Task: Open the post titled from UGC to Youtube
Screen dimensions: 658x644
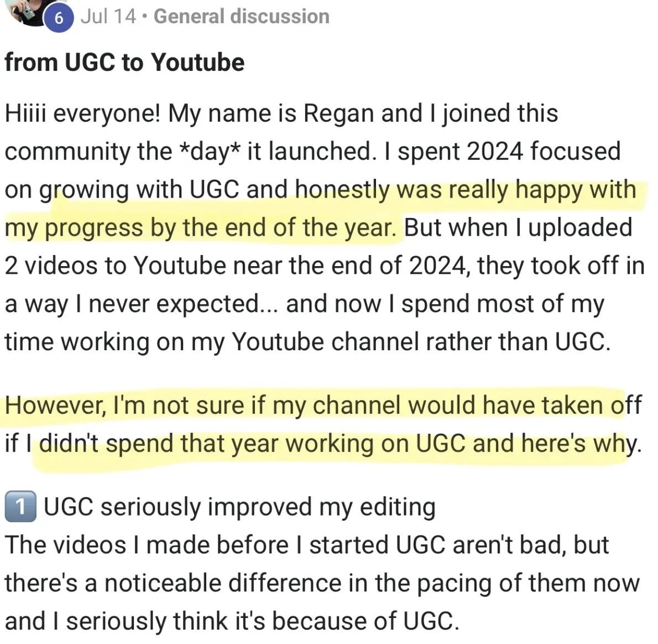Action: 124,63
